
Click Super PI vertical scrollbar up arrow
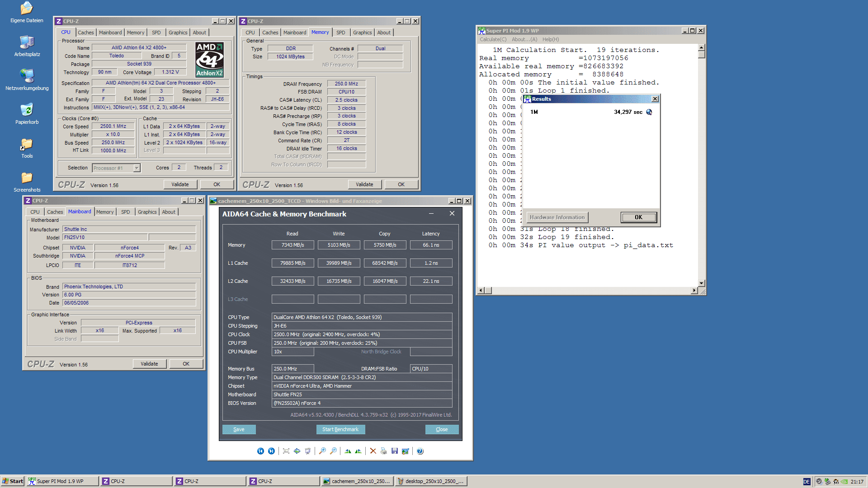click(701, 47)
